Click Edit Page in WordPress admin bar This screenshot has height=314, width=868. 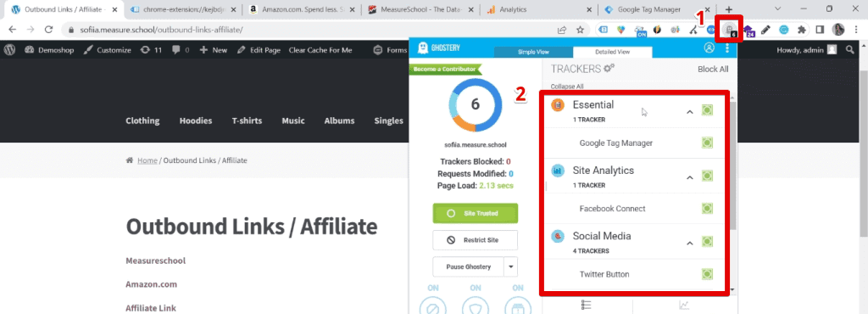tap(259, 50)
